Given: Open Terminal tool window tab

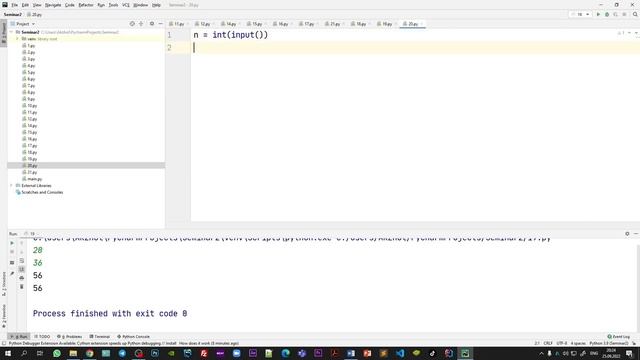Looking at the screenshot, I should pos(100,337).
